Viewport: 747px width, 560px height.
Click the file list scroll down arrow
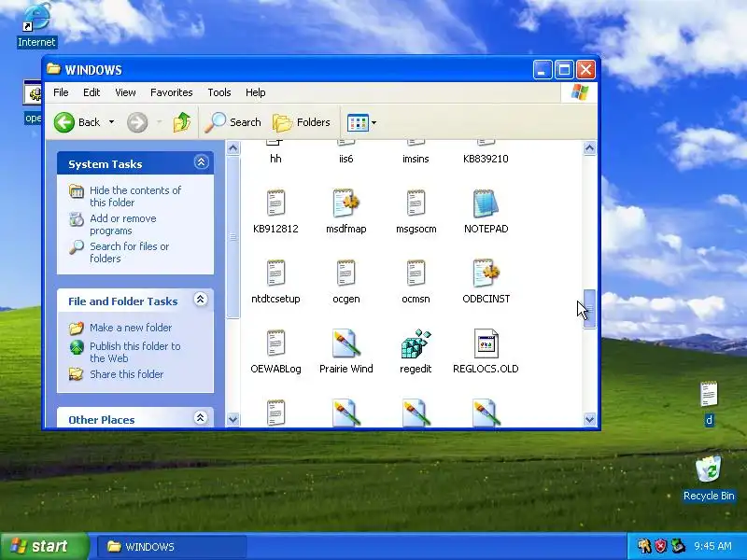[589, 419]
